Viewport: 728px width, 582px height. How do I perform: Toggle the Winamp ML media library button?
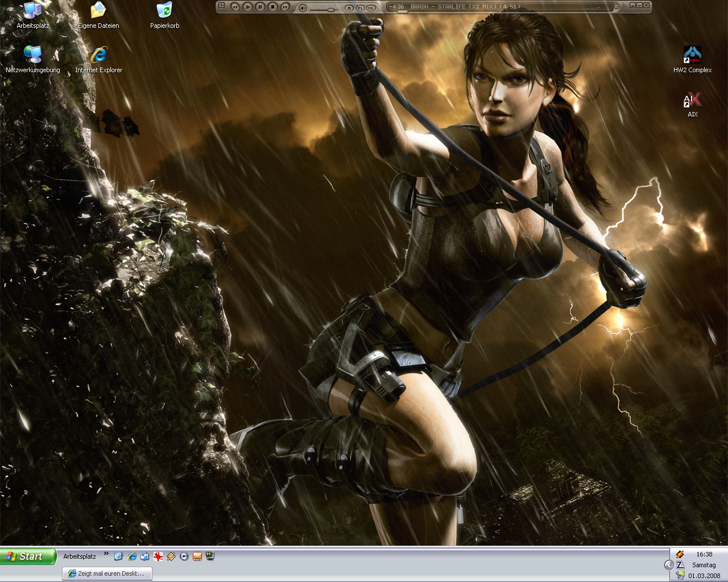click(371, 8)
